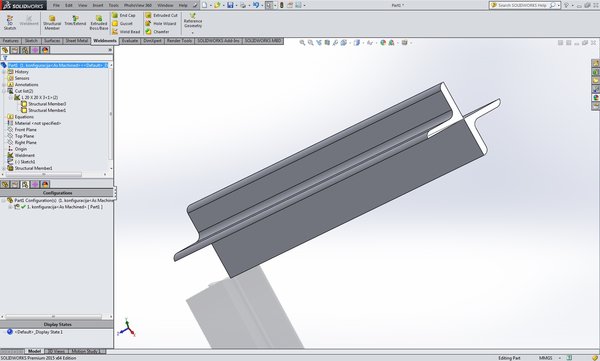This screenshot has height=361, width=600.
Task: Open the Sheet Metal tab
Action: (x=77, y=41)
